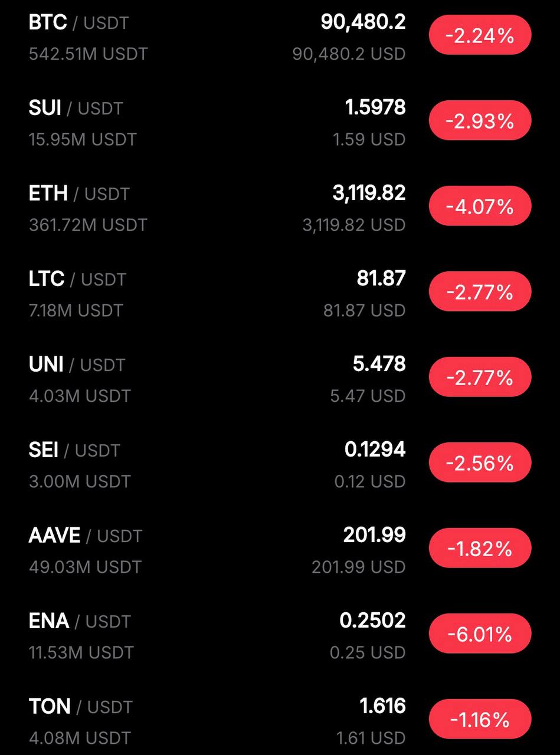560x755 pixels.
Task: Tap the UNI -2.77% change badge
Action: [x=480, y=378]
